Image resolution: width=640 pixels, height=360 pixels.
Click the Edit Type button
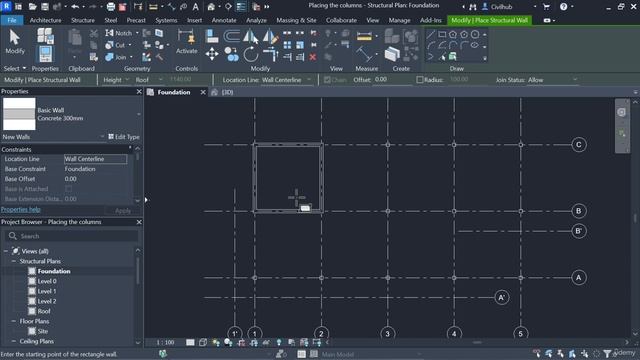click(x=124, y=137)
